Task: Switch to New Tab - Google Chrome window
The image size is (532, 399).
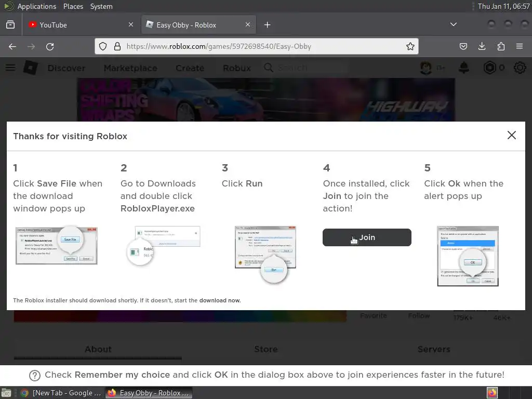Action: (x=61, y=393)
